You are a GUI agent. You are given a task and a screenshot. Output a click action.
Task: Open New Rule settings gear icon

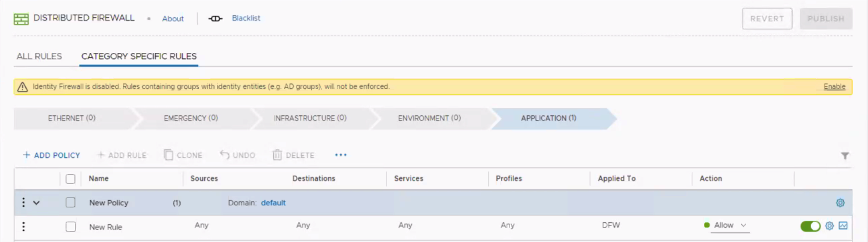point(829,226)
